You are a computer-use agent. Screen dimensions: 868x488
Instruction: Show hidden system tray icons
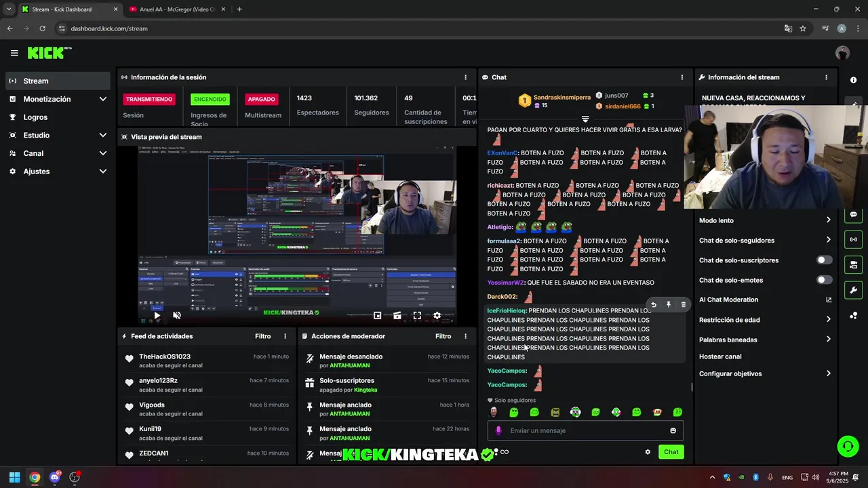(712, 477)
